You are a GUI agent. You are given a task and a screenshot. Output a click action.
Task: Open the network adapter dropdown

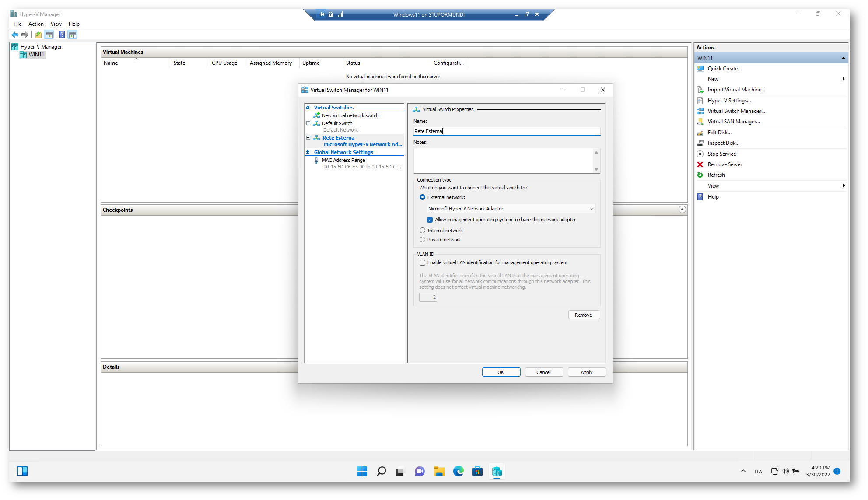coord(511,209)
